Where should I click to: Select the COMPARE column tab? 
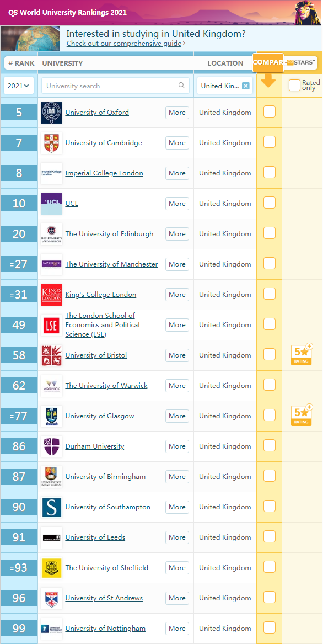[268, 62]
